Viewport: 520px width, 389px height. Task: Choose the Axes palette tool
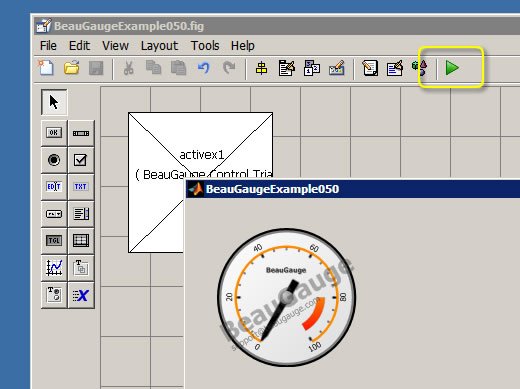[x=54, y=268]
